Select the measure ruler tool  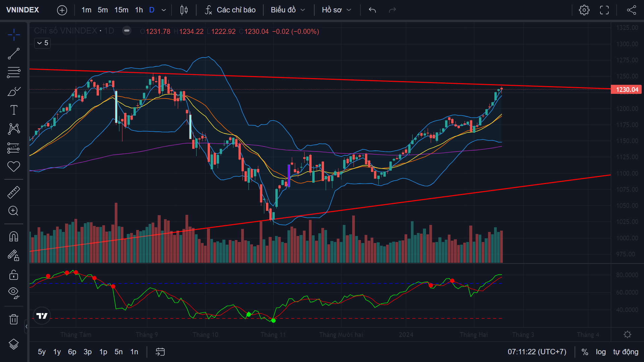pyautogui.click(x=14, y=192)
